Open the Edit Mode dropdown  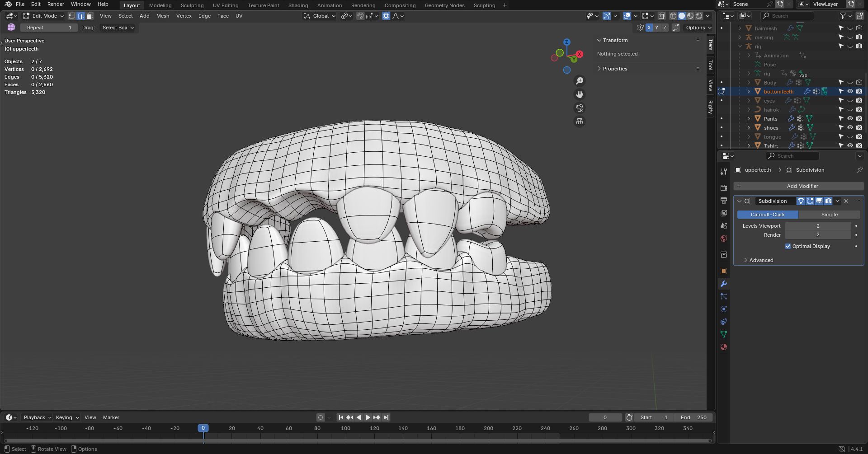tap(44, 16)
